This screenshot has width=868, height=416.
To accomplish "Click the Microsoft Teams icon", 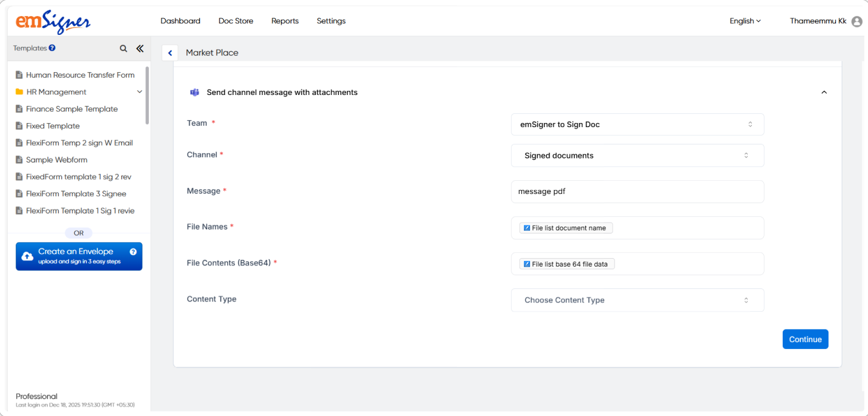I will tap(195, 92).
